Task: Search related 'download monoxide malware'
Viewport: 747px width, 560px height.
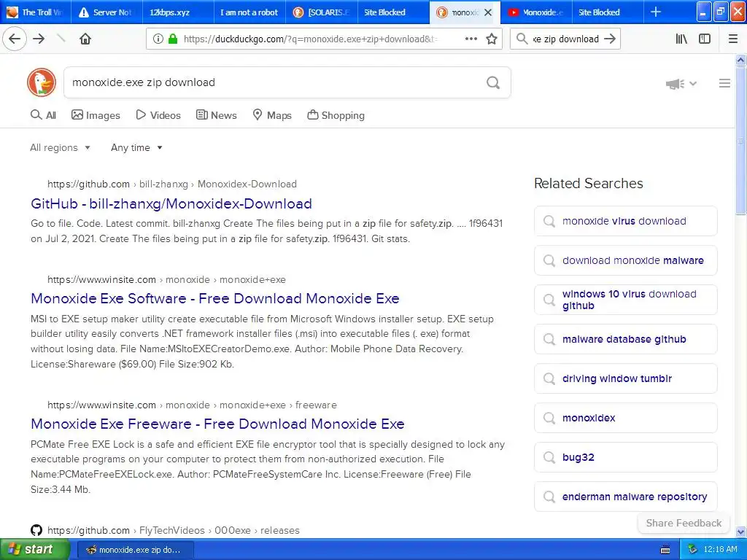Action: [x=625, y=260]
